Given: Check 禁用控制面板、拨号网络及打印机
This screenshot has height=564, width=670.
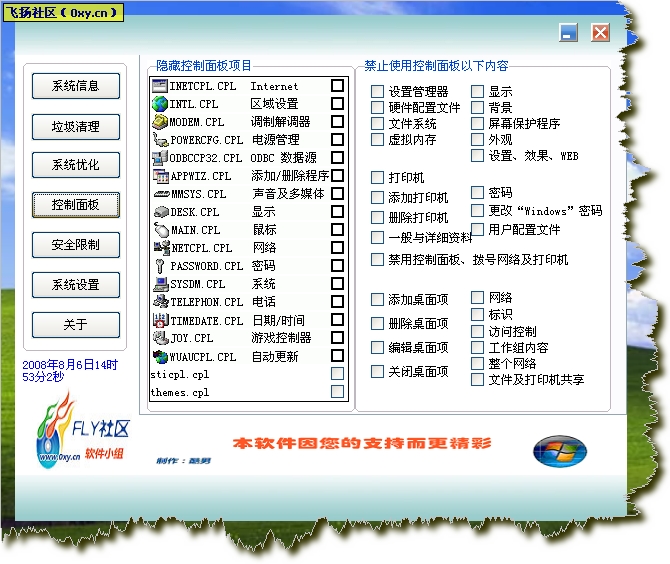Looking at the screenshot, I should pyautogui.click(x=377, y=260).
